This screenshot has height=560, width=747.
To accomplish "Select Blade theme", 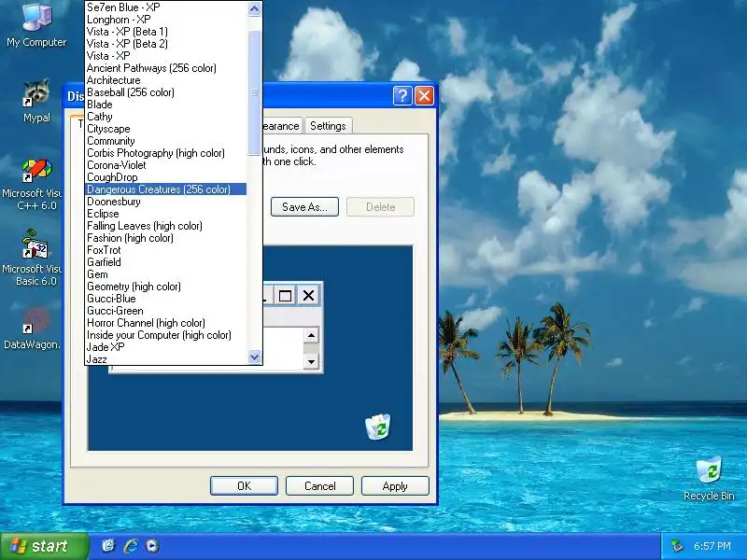I will coord(166,105).
